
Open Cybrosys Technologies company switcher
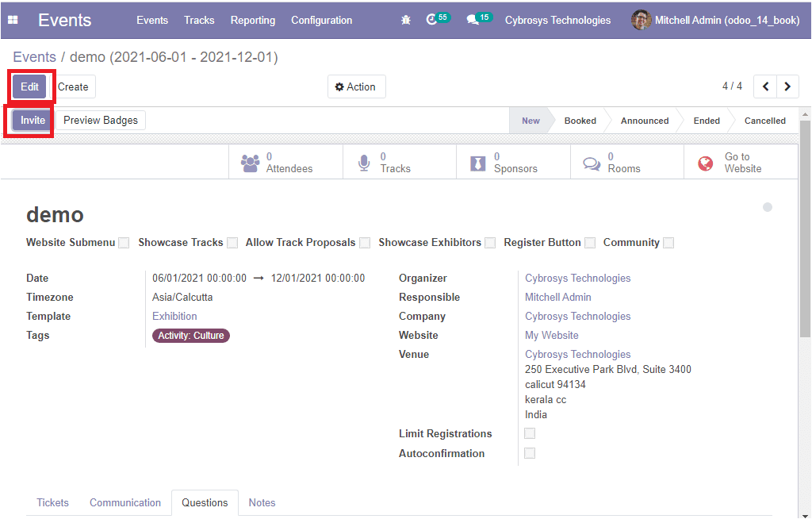(x=557, y=20)
